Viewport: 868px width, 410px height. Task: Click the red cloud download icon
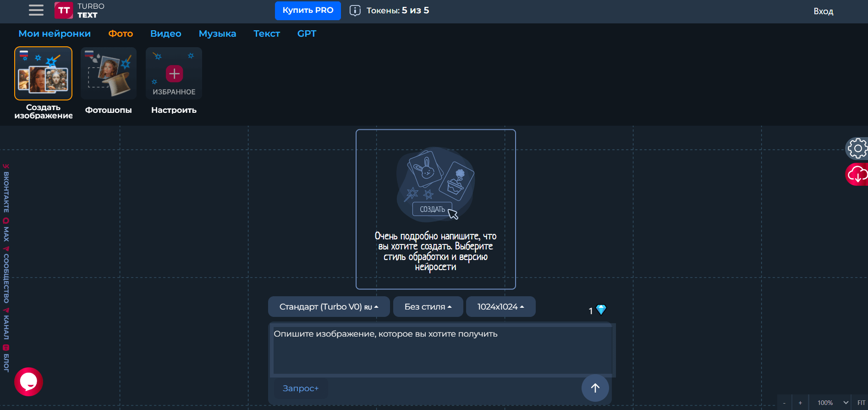click(857, 175)
